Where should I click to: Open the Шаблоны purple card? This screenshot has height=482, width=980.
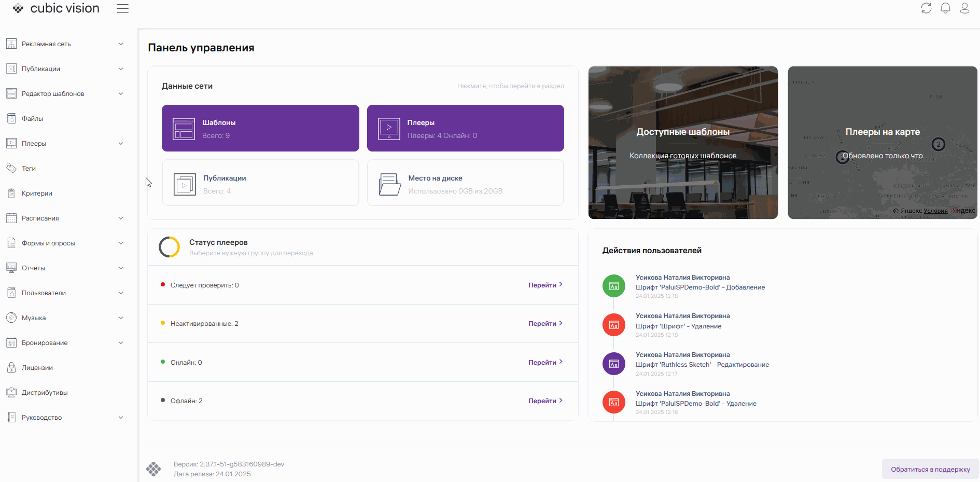(x=260, y=128)
